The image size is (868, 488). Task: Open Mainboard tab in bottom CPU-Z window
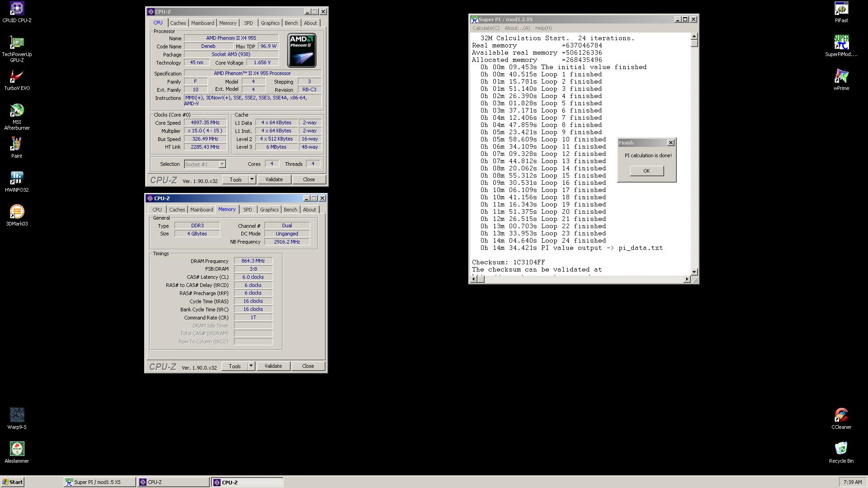coord(201,210)
